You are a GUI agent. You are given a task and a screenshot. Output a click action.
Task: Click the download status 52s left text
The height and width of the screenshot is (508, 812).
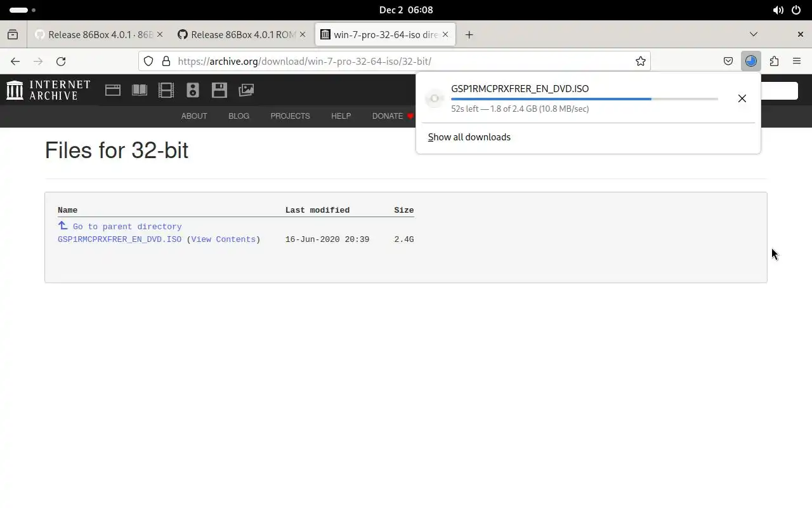coord(520,109)
